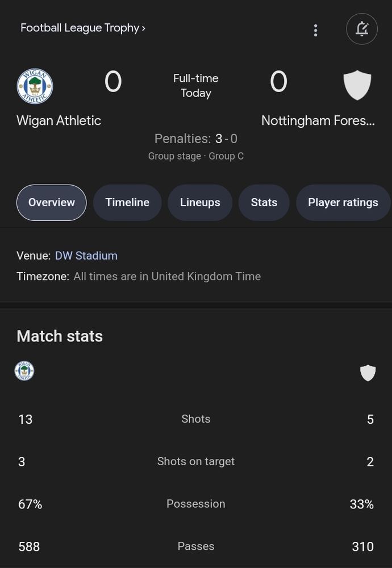Click the Nottingham Forest shield logo
This screenshot has height=568, width=392.
[x=357, y=85]
